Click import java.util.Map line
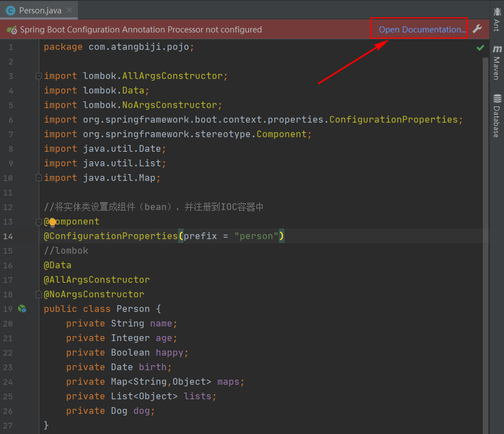The width and height of the screenshot is (504, 434). (102, 178)
